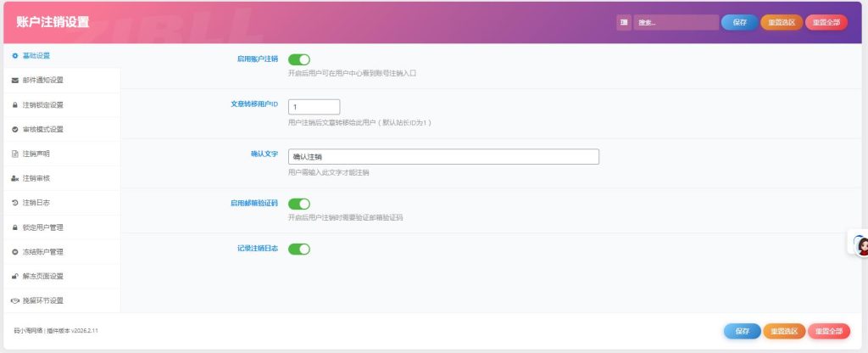868x353 pixels.
Task: Click the 文章转移用户ID input field
Action: 314,107
